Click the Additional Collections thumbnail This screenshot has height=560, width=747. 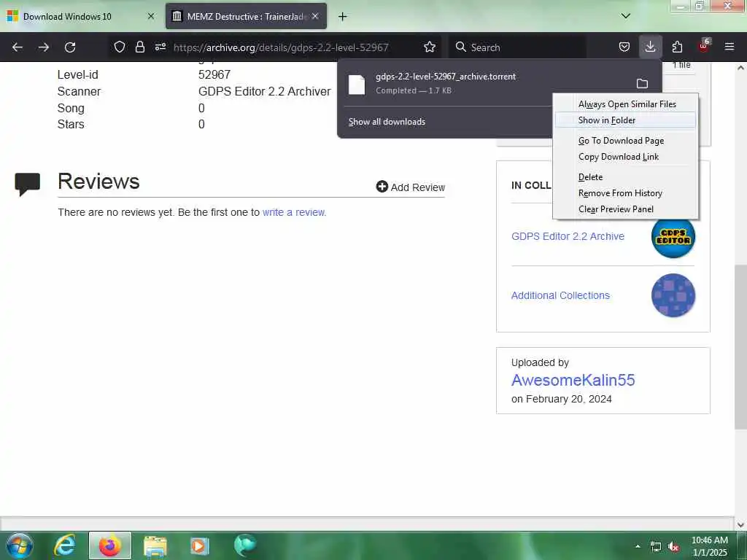point(673,295)
